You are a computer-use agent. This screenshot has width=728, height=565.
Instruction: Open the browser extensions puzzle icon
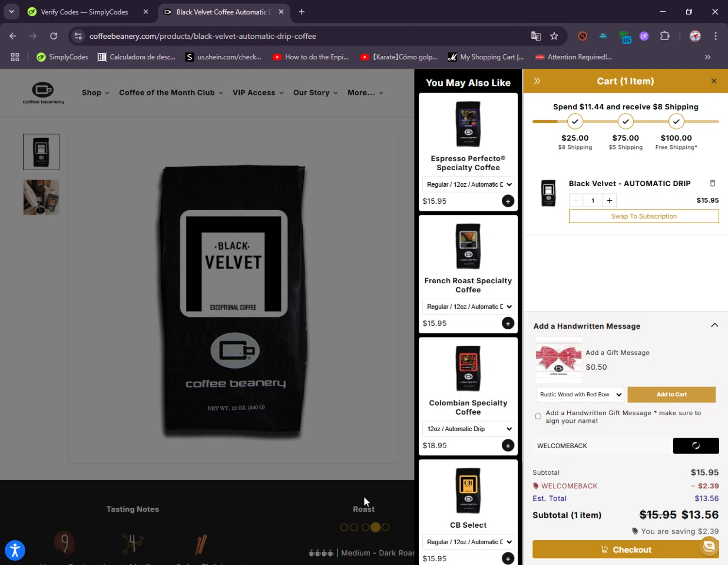coord(665,36)
